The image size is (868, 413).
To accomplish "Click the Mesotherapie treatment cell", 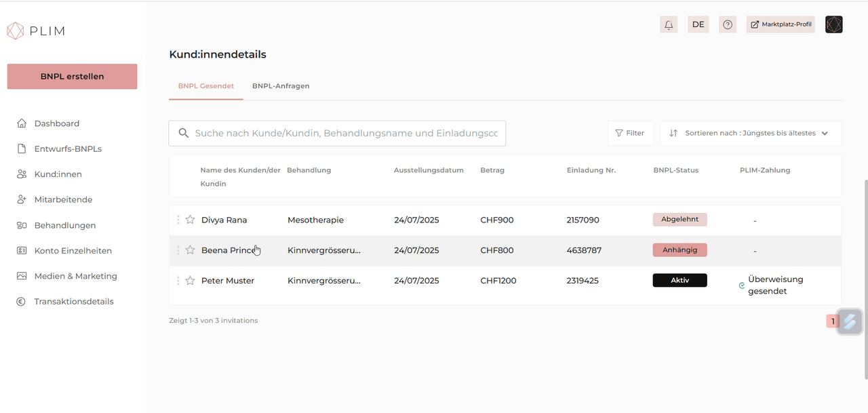I will (x=315, y=220).
